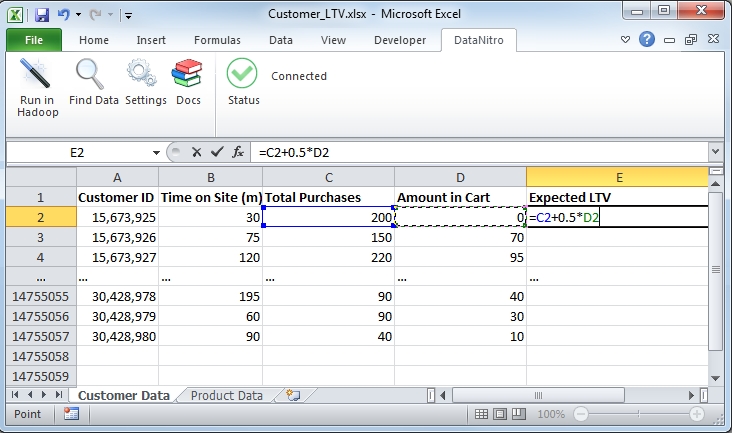Click horizontal scroll right arrow

tap(691, 396)
